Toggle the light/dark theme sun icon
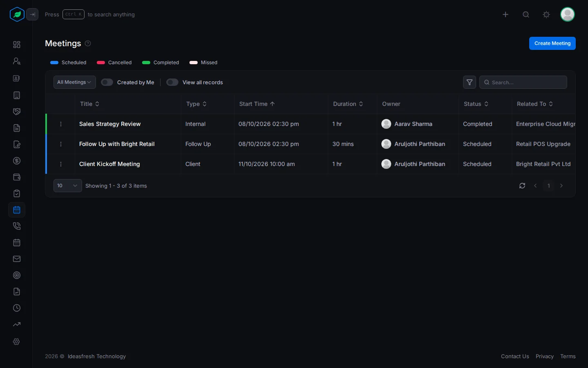588x368 pixels. pos(546,15)
